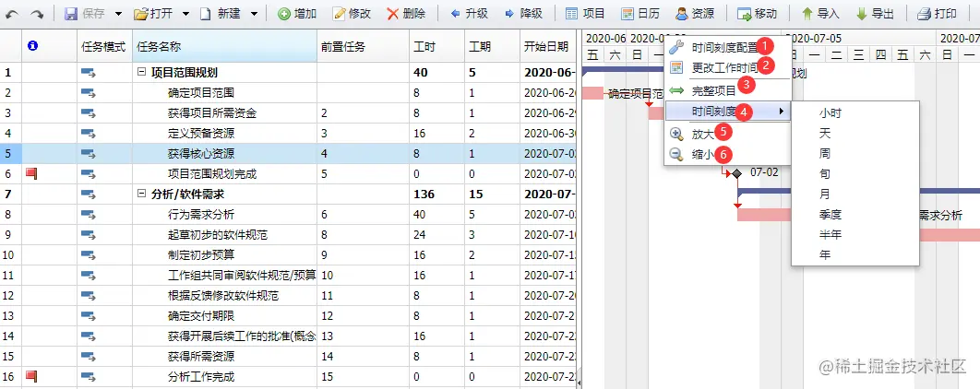Click the 工时 column header
980x389 pixels.
pos(436,46)
